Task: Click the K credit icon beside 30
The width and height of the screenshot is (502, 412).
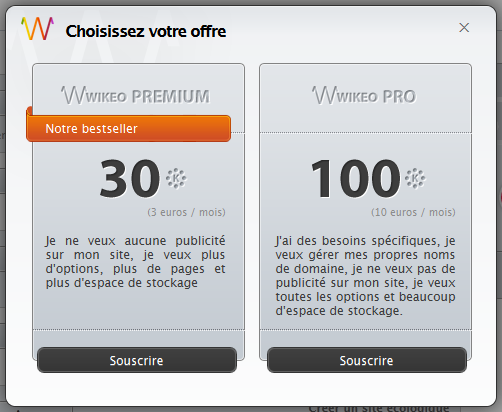Action: tap(176, 179)
